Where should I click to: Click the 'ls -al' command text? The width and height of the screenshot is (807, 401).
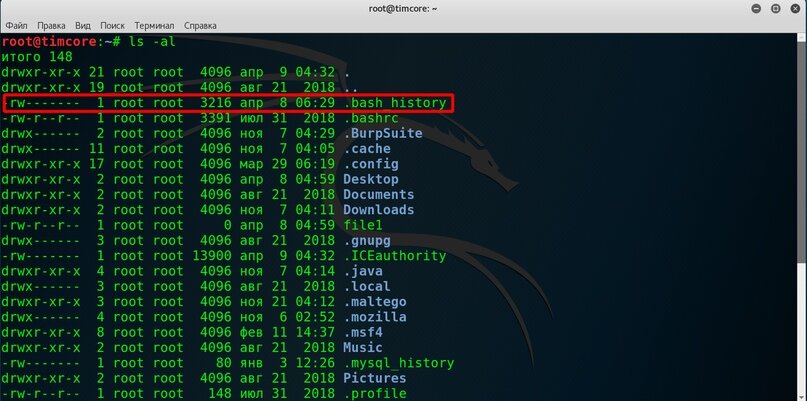tap(152, 42)
